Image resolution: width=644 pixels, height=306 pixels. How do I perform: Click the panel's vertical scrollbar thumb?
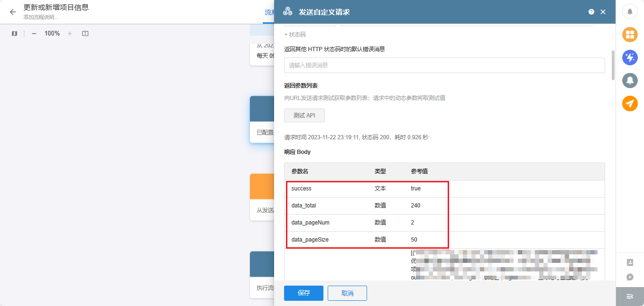pyautogui.click(x=613, y=65)
